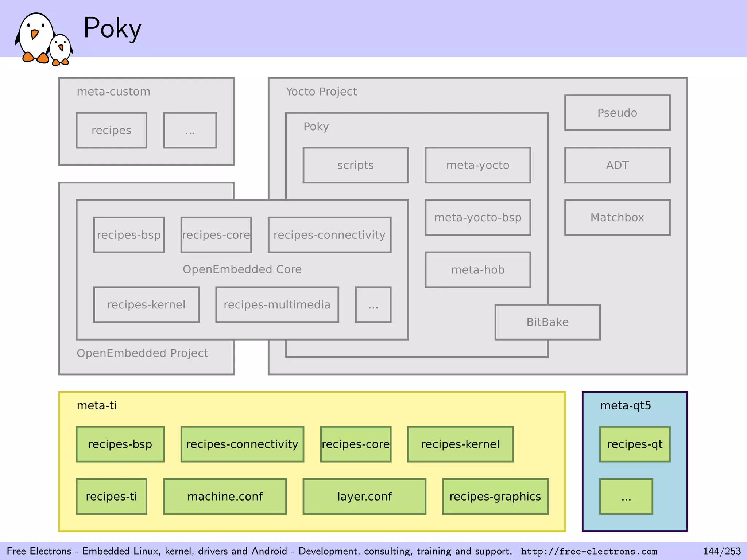Select the ADT box
Image resolution: width=747 pixels, height=560 pixels.
tap(617, 165)
